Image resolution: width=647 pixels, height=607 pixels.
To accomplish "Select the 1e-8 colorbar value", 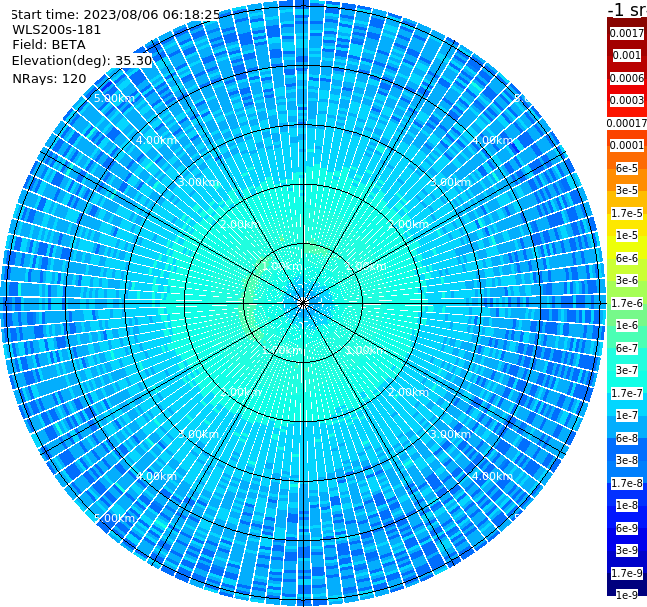I will (627, 505).
